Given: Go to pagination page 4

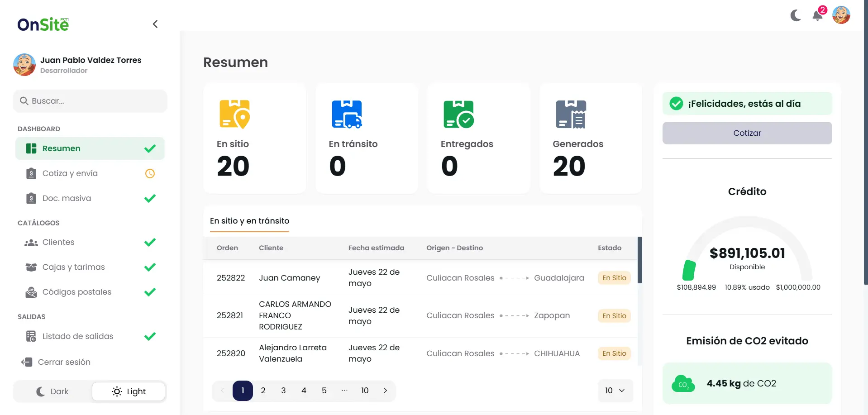Looking at the screenshot, I should point(304,391).
